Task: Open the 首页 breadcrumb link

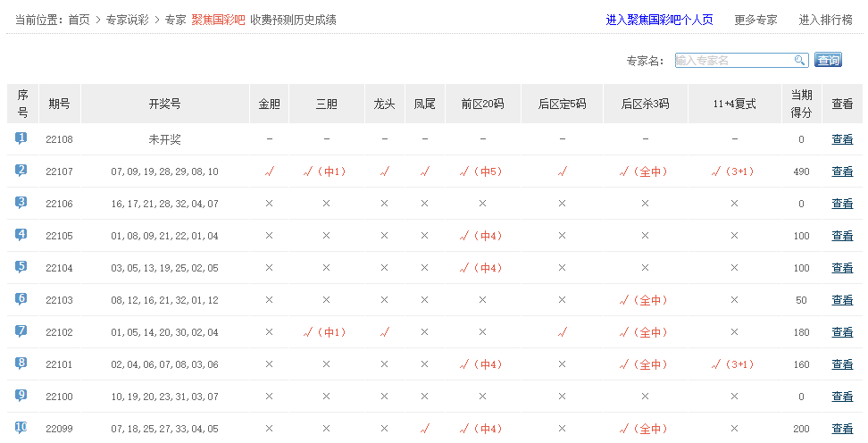Action: point(79,20)
